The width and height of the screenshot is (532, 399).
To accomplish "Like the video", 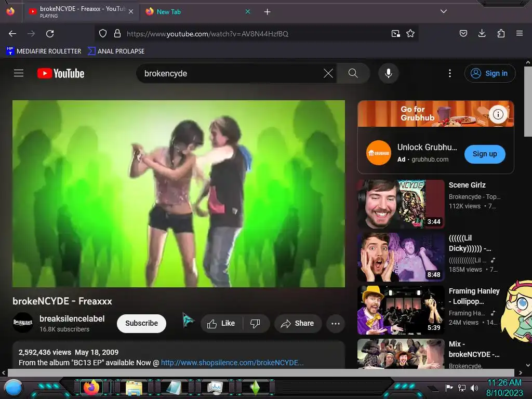I will pos(221,323).
